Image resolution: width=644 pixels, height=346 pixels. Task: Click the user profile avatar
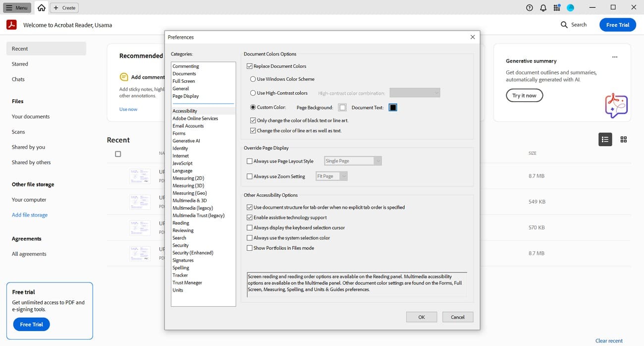tap(571, 8)
